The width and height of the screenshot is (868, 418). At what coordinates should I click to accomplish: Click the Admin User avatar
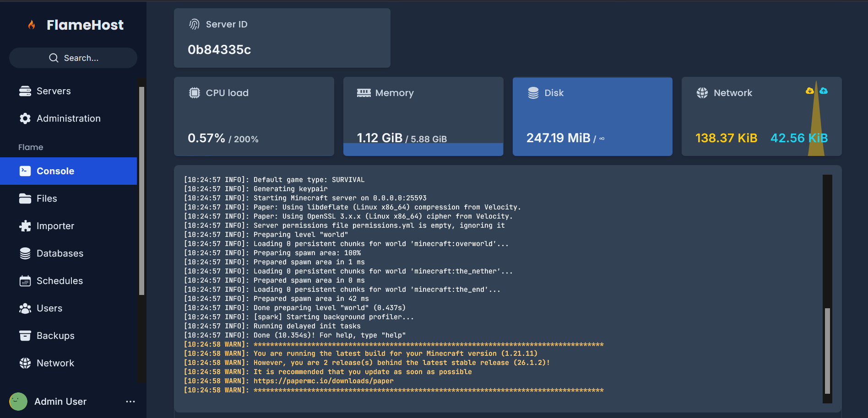point(18,402)
